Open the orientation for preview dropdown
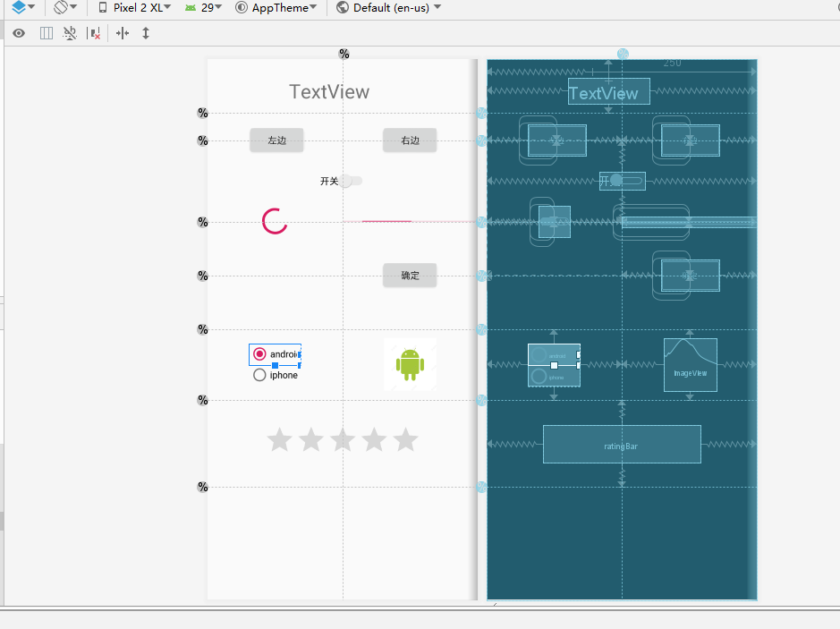 (x=65, y=7)
